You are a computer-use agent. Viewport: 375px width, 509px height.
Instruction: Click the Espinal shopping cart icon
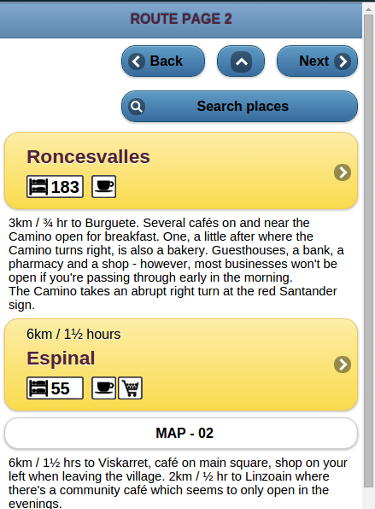tap(130, 388)
